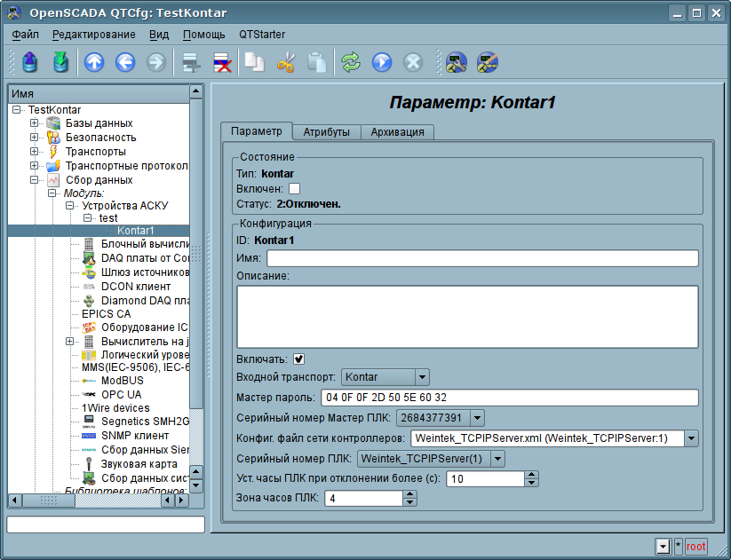Select ModBUS in the module tree
Viewport: 731px width, 560px height.
[x=121, y=380]
